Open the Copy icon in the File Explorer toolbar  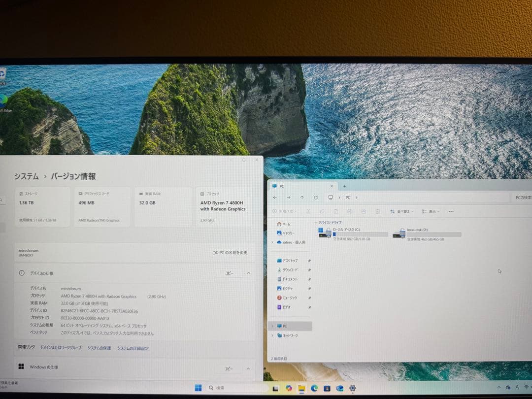(x=322, y=211)
